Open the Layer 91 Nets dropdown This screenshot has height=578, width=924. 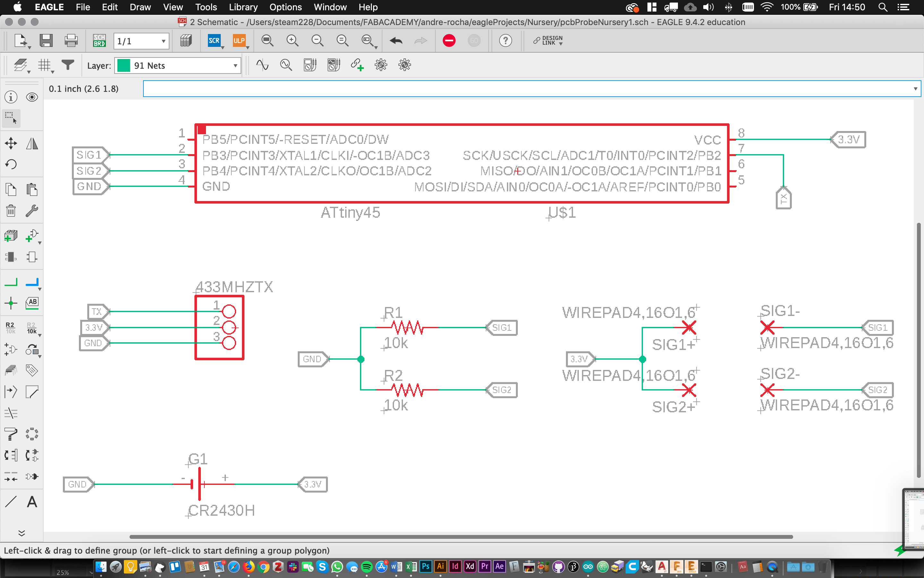tap(177, 66)
